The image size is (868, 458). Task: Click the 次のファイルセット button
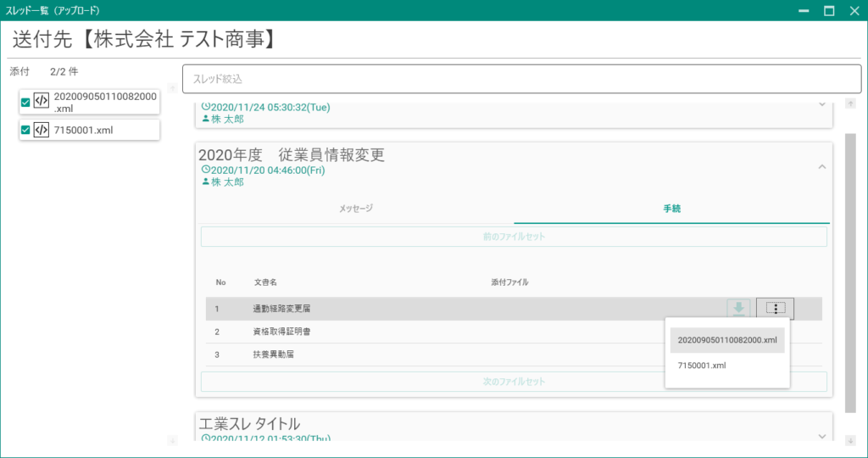pos(513,382)
